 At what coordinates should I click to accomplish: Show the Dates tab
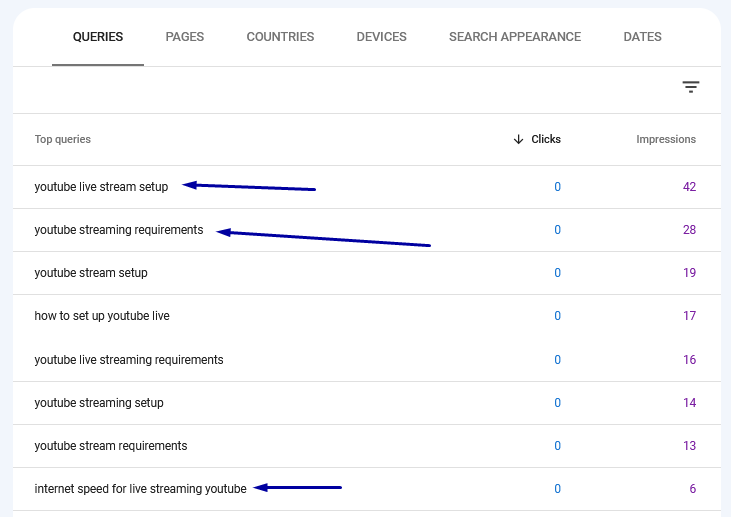coord(642,37)
